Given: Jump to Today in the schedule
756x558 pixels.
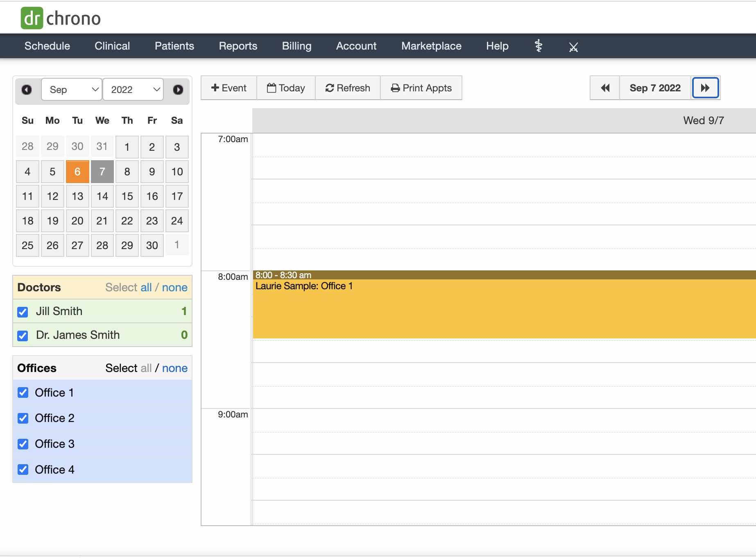Looking at the screenshot, I should point(286,88).
